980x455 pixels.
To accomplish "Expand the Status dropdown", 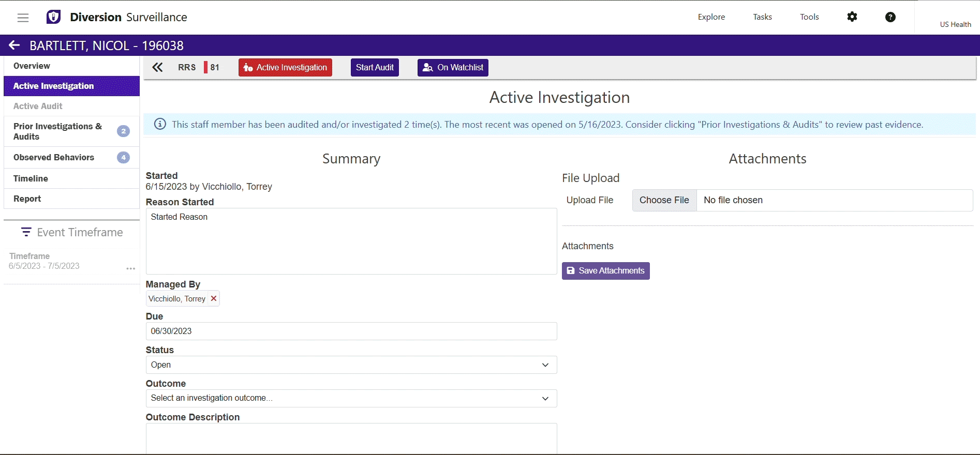I will [351, 365].
